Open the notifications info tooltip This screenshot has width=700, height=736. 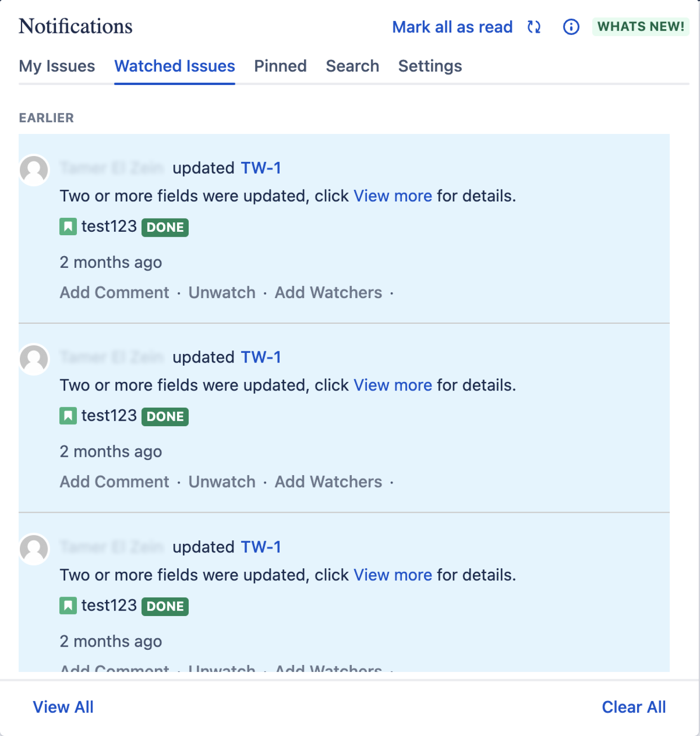pyautogui.click(x=570, y=27)
